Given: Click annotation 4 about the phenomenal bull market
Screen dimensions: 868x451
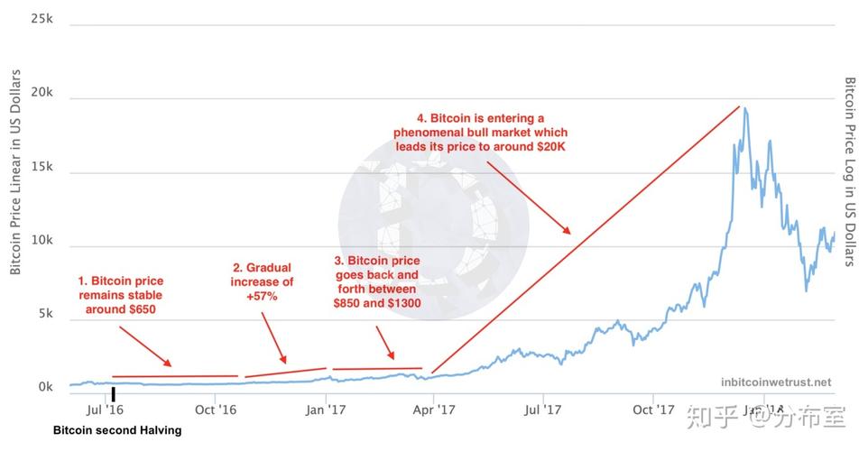Looking at the screenshot, I should click(x=480, y=133).
